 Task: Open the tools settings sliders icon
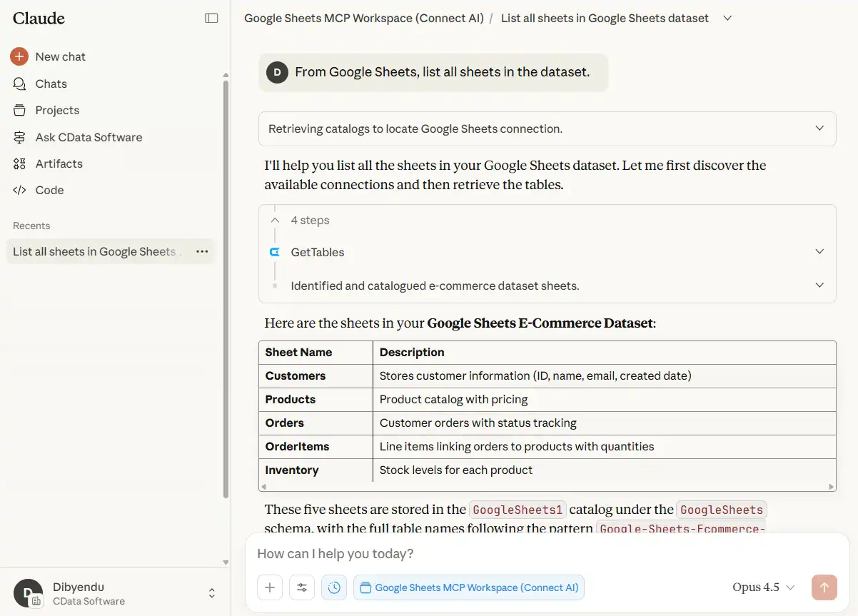coord(302,587)
